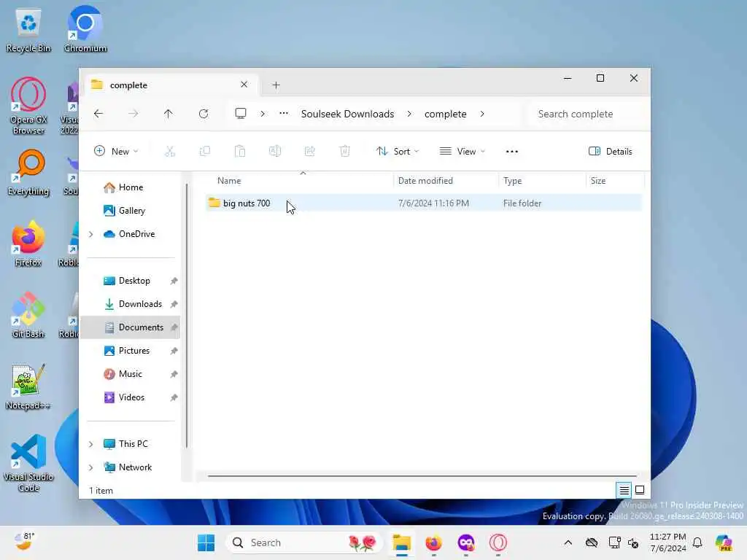Switch to large thumbnails view icon in status bar
This screenshot has height=560, width=747.
click(640, 490)
